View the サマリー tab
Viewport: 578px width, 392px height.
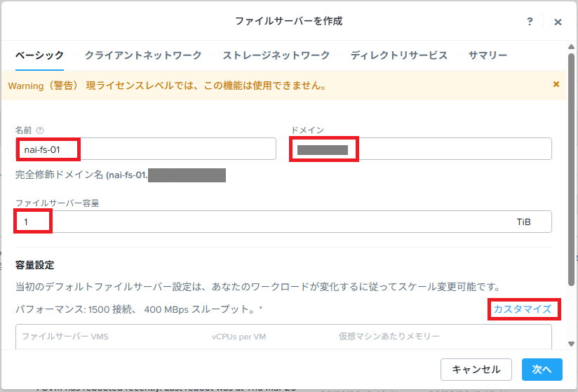point(488,55)
